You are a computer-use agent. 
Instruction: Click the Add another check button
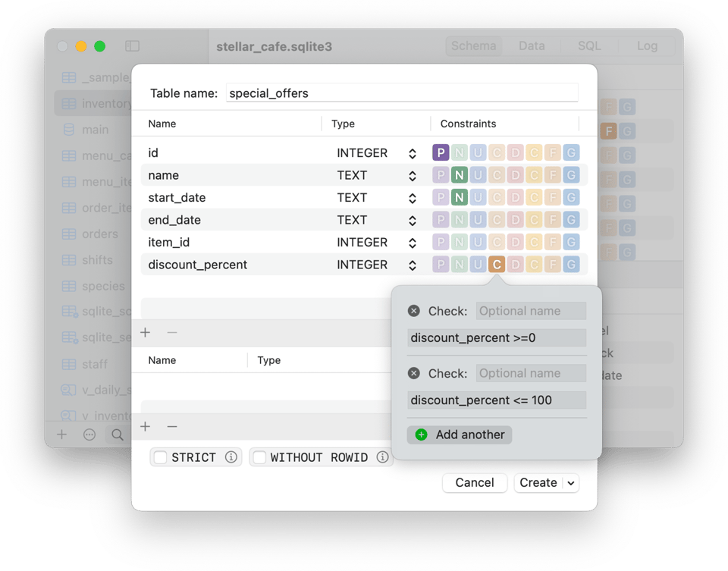point(460,435)
